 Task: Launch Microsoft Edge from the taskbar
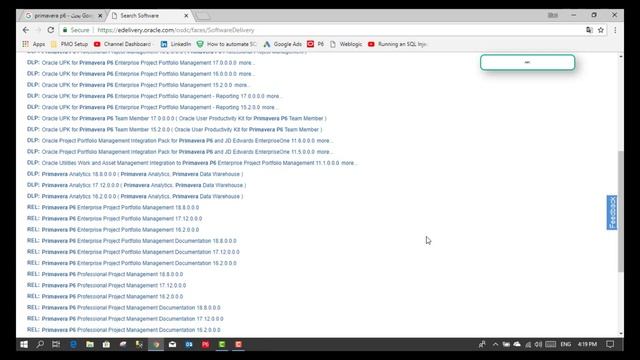tap(73, 344)
